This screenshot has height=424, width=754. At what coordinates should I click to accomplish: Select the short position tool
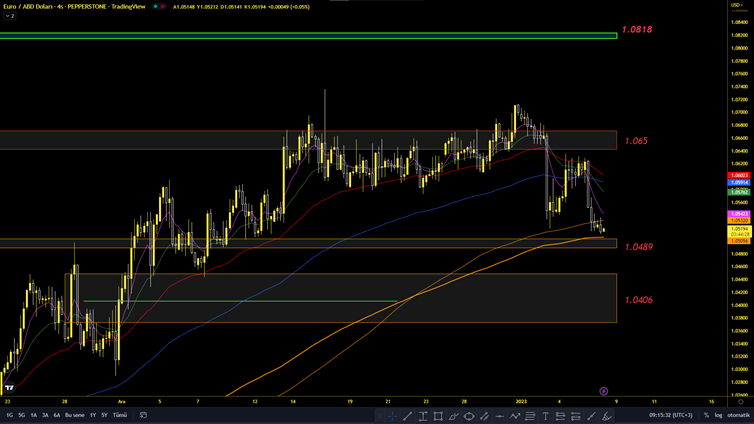(576, 416)
